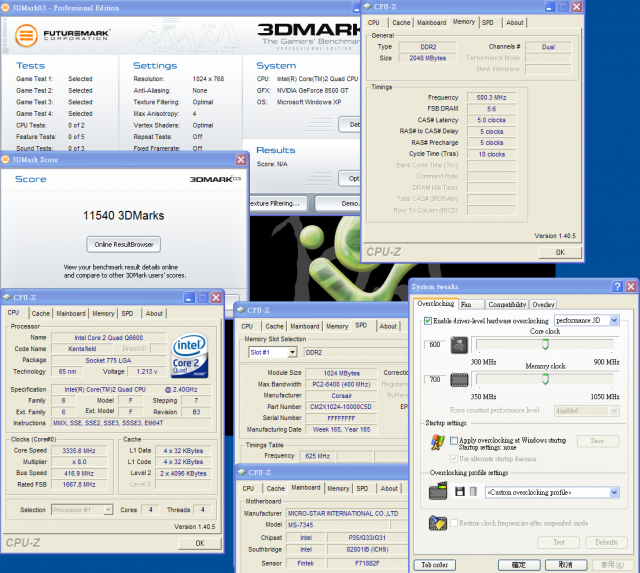Minimize the CPU-Z CPU window
Viewport: 640px width, 573px height.
click(x=189, y=298)
